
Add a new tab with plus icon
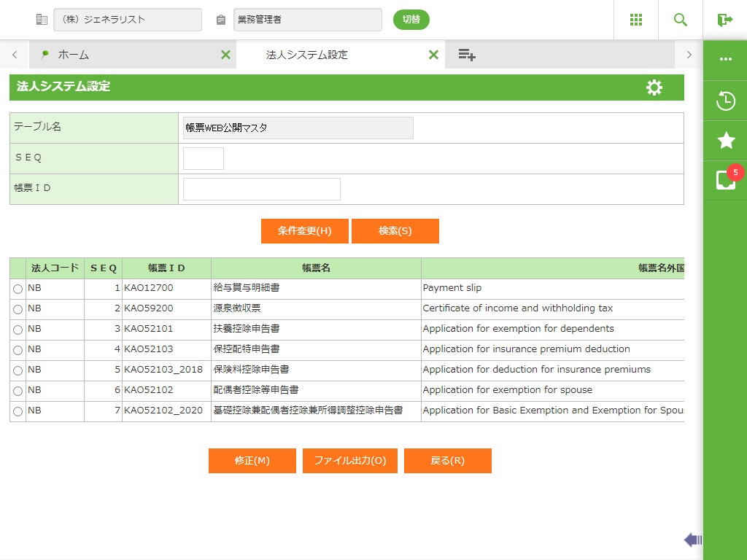467,55
